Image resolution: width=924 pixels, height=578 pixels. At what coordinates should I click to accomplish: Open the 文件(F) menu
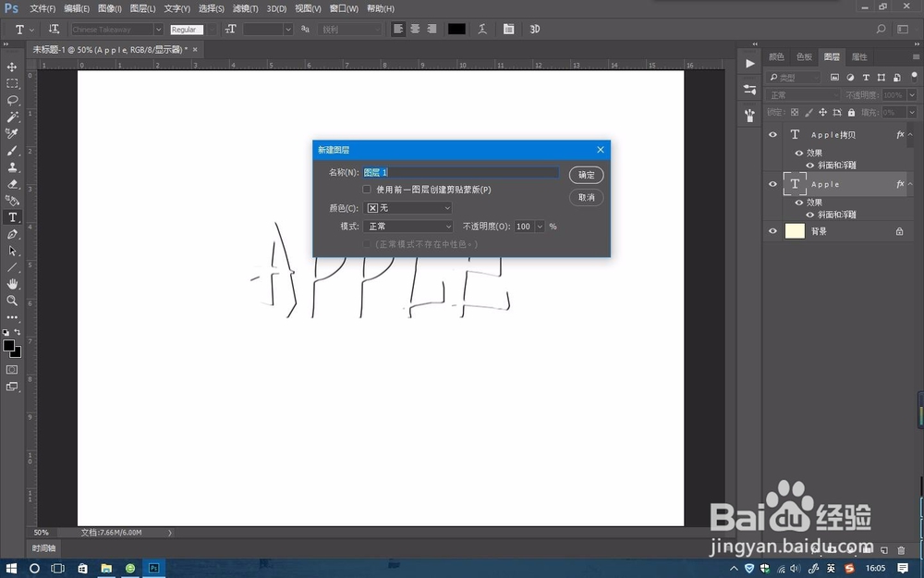coord(43,9)
